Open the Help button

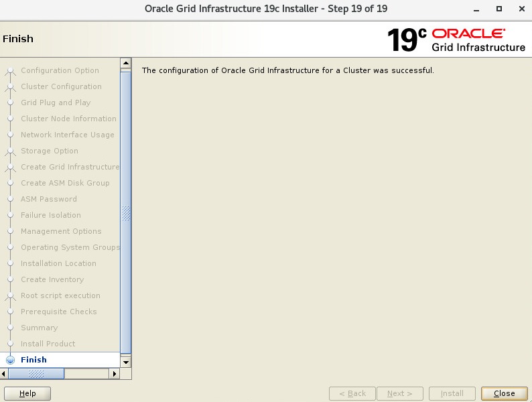pos(27,393)
